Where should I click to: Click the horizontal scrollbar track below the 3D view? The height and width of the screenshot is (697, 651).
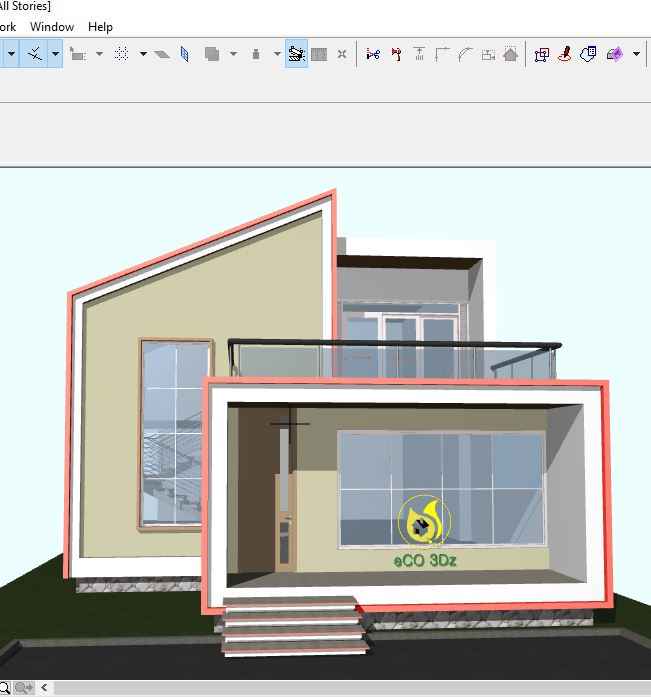pyautogui.click(x=351, y=688)
